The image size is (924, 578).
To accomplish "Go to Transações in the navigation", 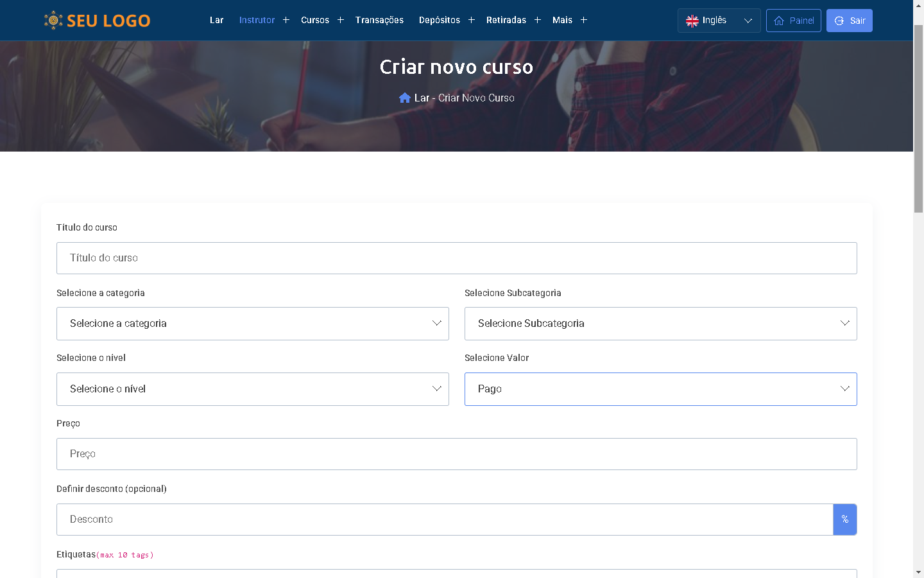I will 379,20.
